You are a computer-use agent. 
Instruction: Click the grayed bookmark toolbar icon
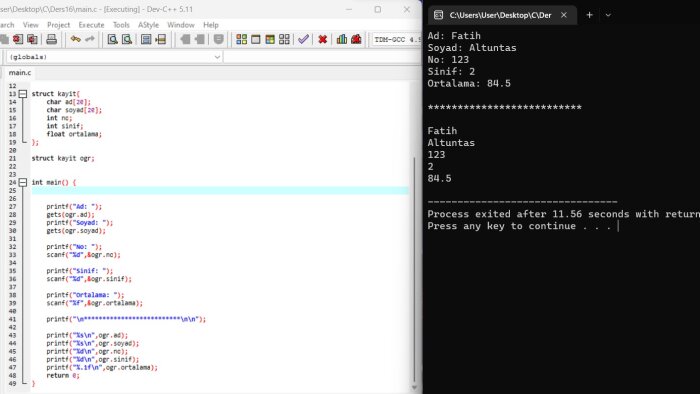point(218,39)
